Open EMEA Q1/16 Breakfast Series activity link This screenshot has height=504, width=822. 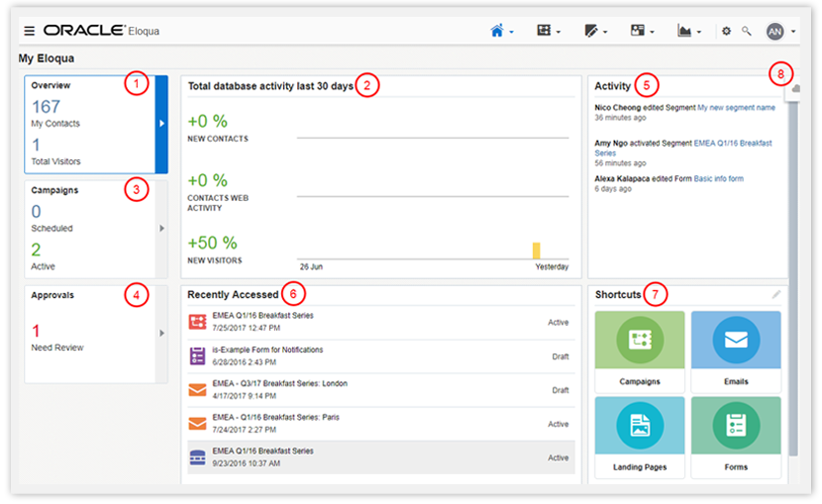point(683,148)
